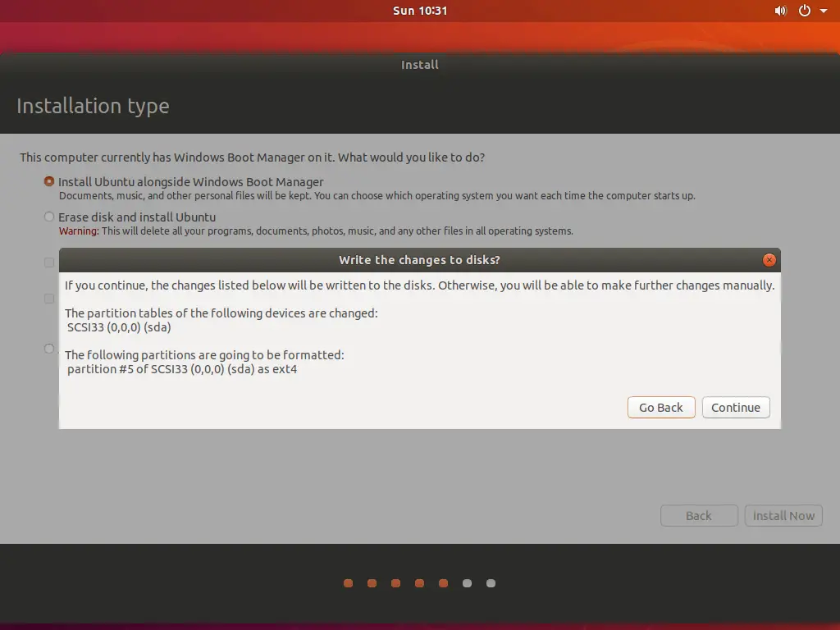Enable the upper checkbox left of the dialog
Screen dimensions: 840x630
click(x=48, y=262)
